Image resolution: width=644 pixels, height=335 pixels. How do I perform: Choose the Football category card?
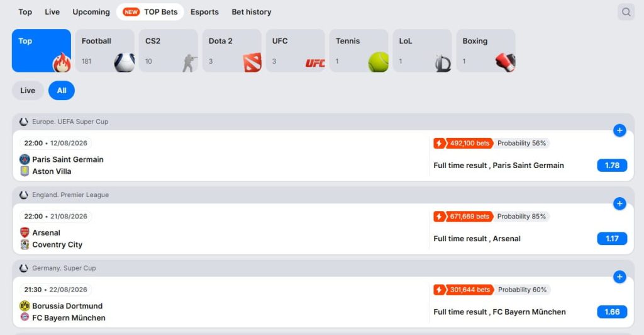pos(105,50)
